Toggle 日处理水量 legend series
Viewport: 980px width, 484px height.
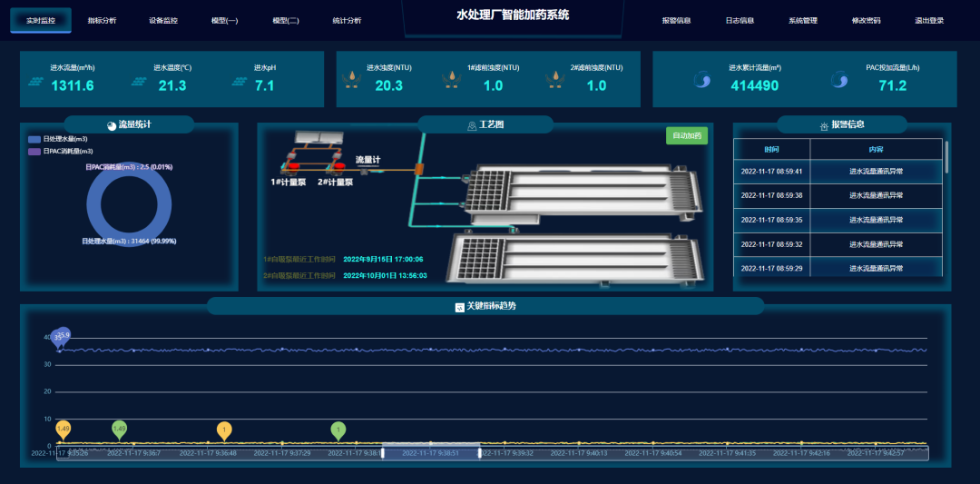coord(34,139)
